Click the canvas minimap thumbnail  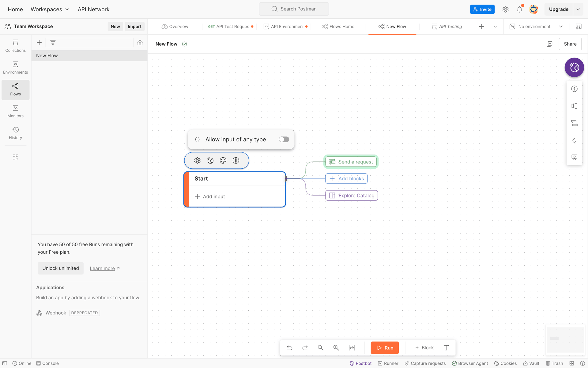pyautogui.click(x=565, y=339)
